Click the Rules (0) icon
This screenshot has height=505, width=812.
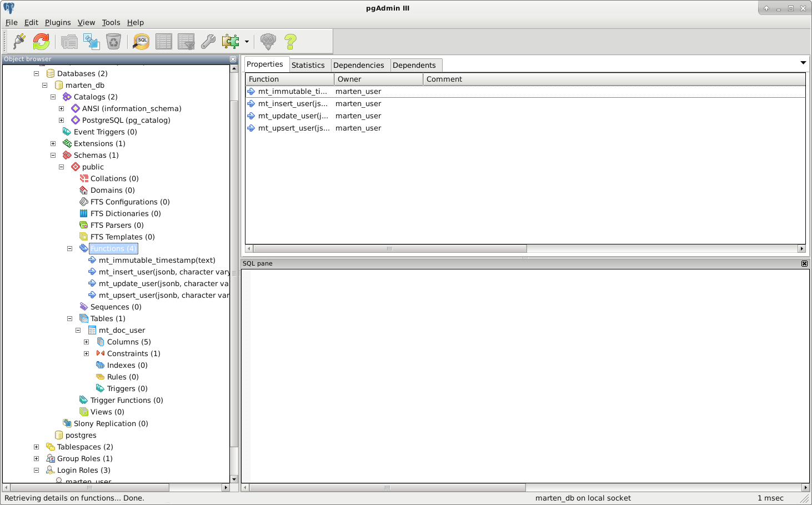(101, 377)
